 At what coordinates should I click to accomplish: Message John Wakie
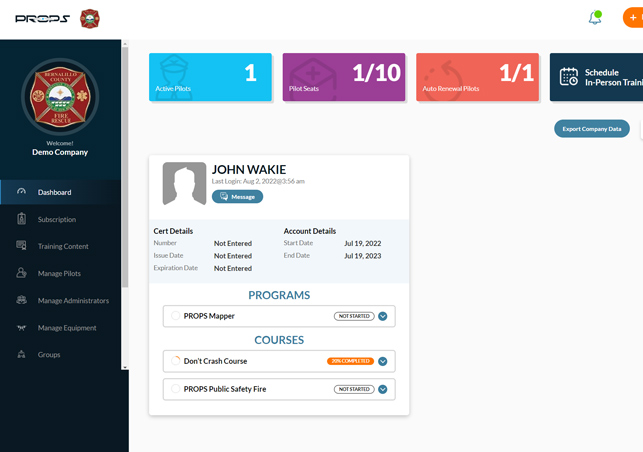[237, 197]
